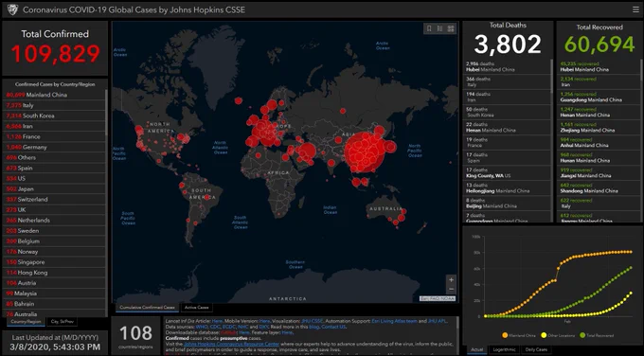Select the Austria row
Viewport: 644px width, 356px height.
[54, 283]
